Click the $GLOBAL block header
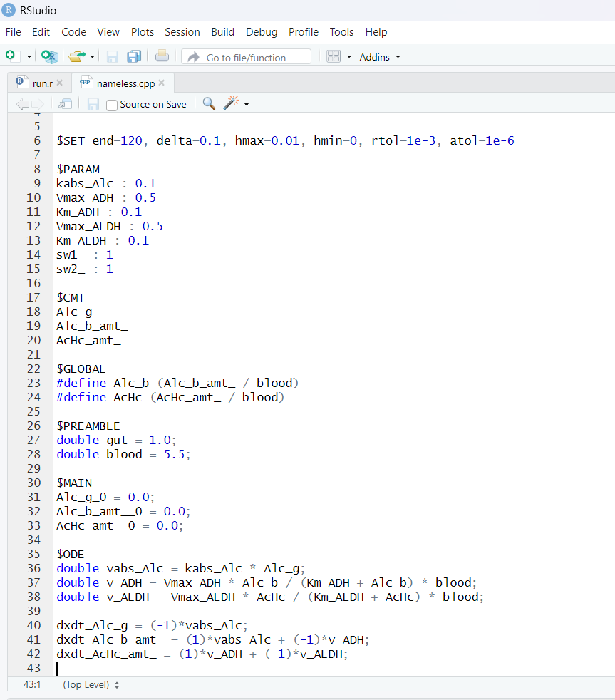The image size is (615, 700). (x=81, y=369)
